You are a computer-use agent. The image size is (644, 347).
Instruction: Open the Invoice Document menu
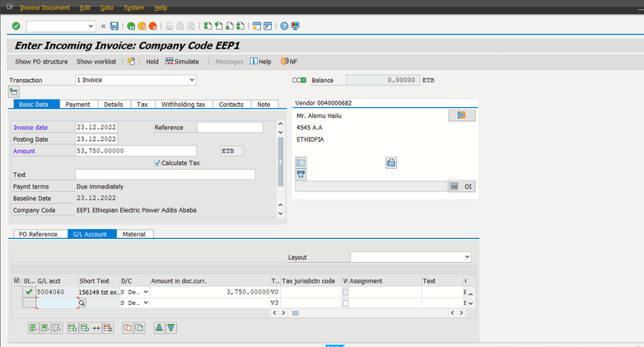click(x=44, y=7)
